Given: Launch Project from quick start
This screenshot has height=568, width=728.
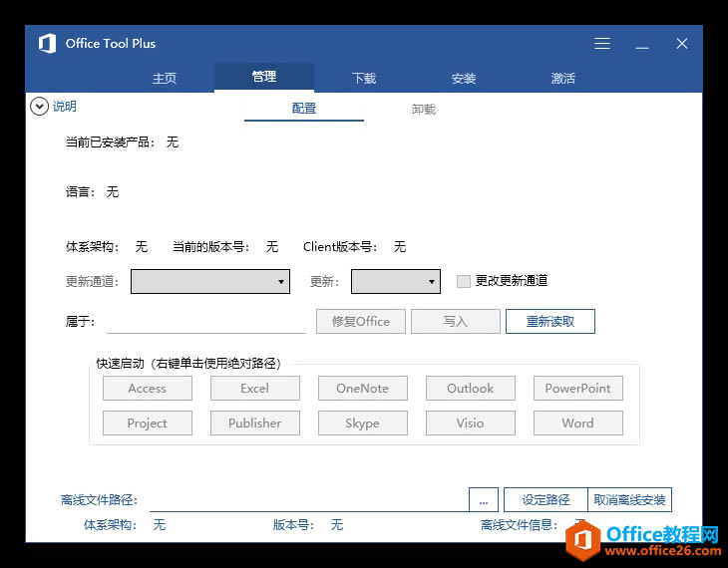Looking at the screenshot, I should pyautogui.click(x=148, y=423).
